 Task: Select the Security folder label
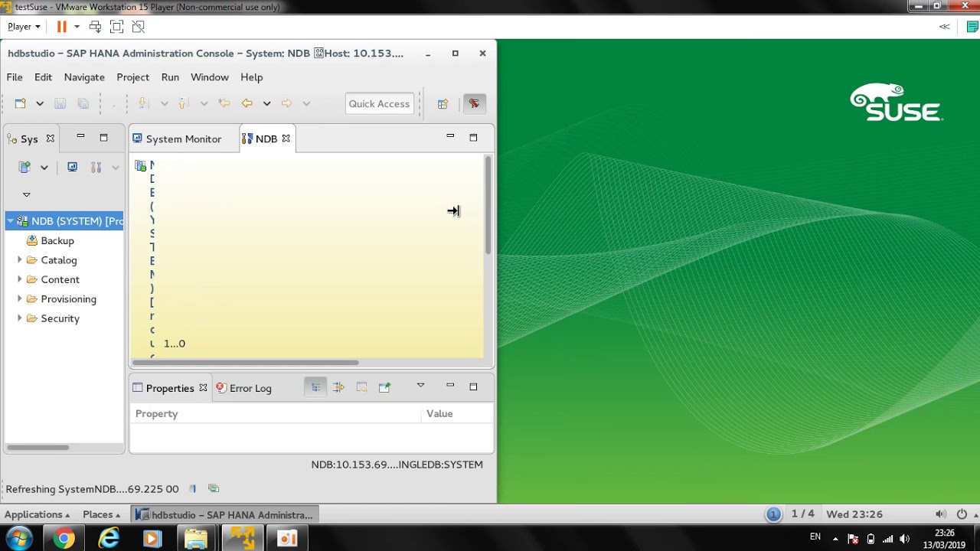coord(60,318)
